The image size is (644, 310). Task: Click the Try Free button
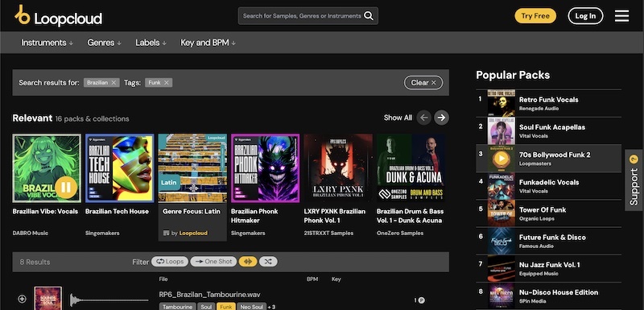pyautogui.click(x=535, y=16)
